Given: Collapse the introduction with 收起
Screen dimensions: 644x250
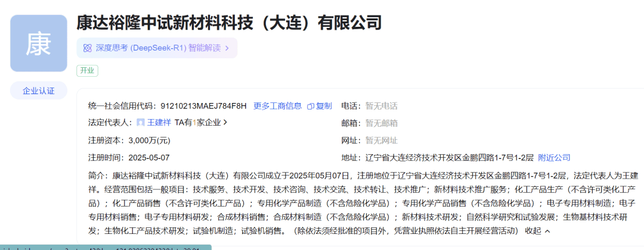Looking at the screenshot, I should point(533,231).
